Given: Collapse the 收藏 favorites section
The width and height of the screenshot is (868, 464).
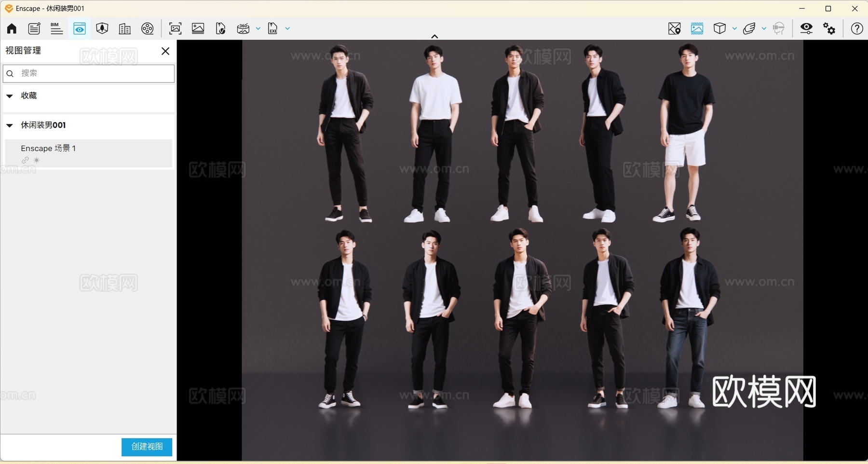Looking at the screenshot, I should pyautogui.click(x=10, y=96).
